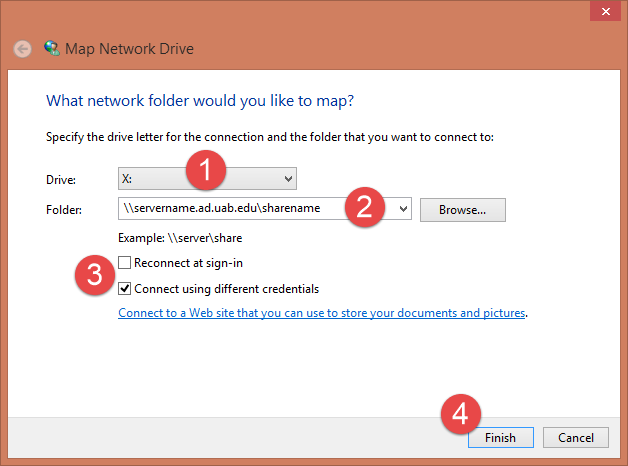Screen dimensions: 628x466
Task: Click the back arrow icon
Action: click(x=23, y=48)
